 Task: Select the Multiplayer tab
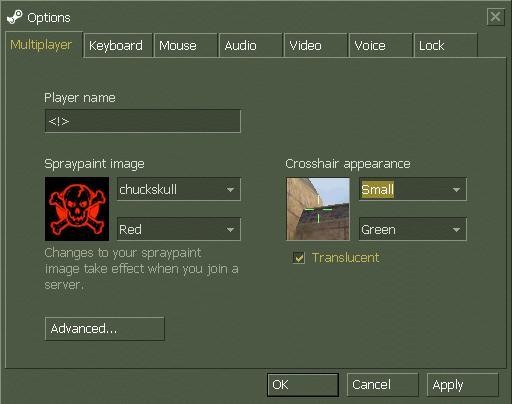click(x=44, y=45)
